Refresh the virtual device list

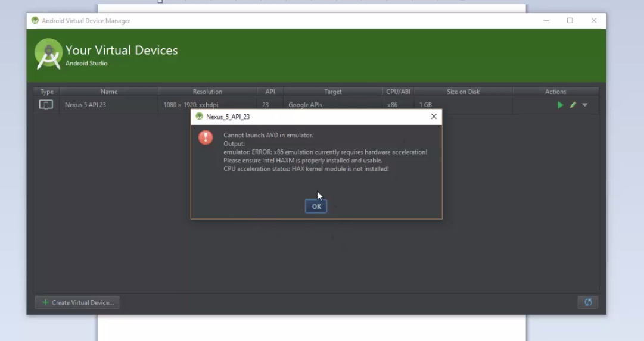[x=588, y=302]
